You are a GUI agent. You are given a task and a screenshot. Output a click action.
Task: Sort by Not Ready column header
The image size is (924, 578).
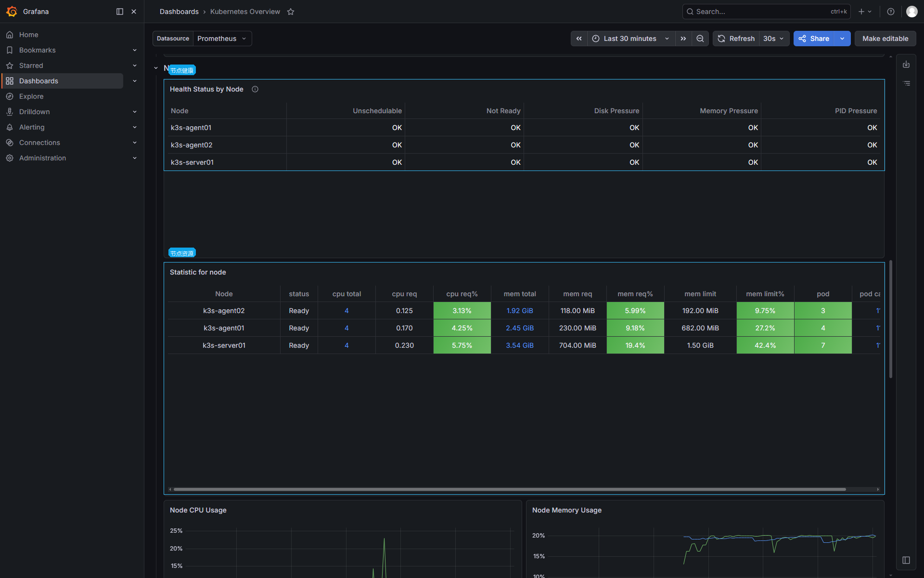point(503,111)
